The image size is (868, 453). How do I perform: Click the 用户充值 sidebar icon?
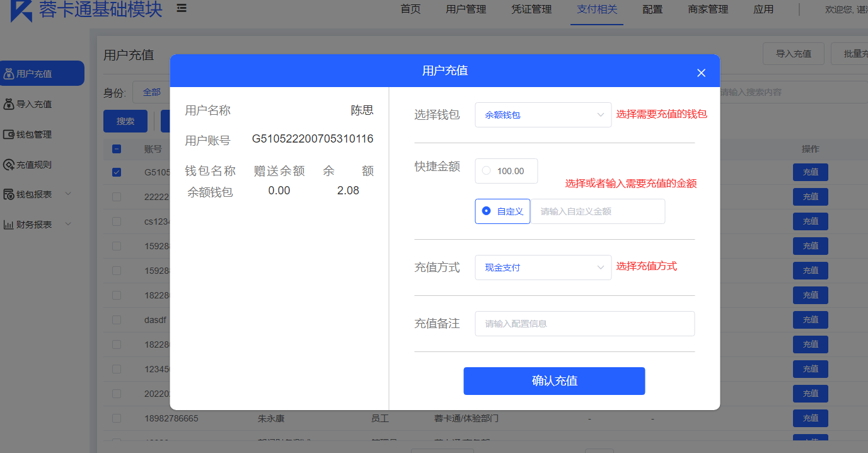click(9, 74)
